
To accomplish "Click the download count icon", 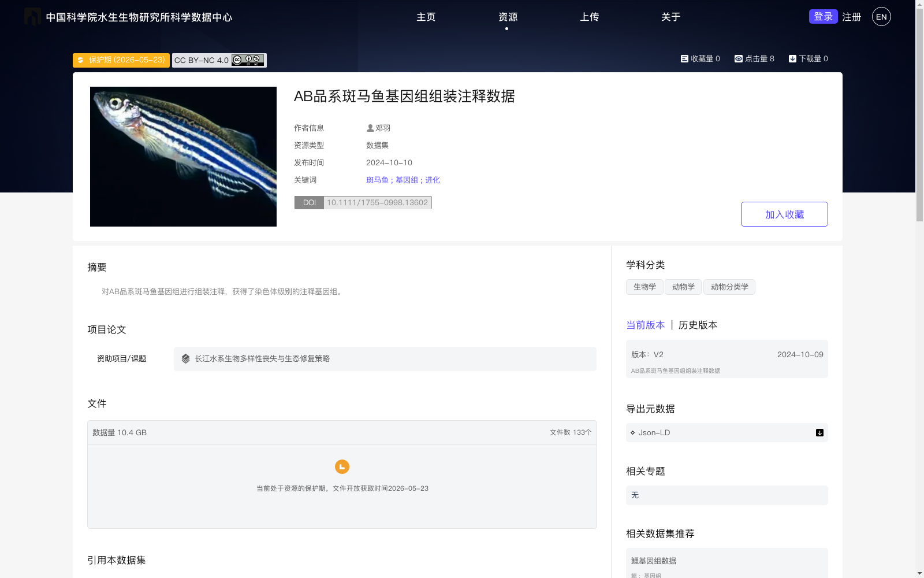I will click(792, 59).
